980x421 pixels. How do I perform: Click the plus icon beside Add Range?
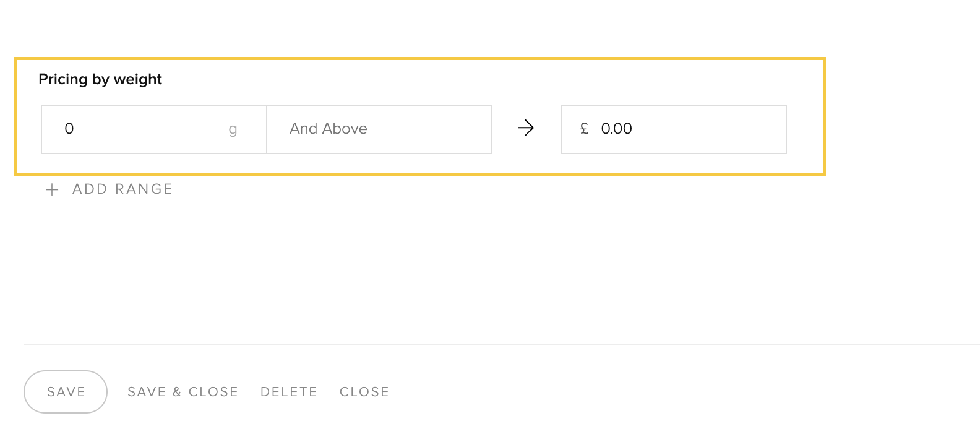[52, 190]
